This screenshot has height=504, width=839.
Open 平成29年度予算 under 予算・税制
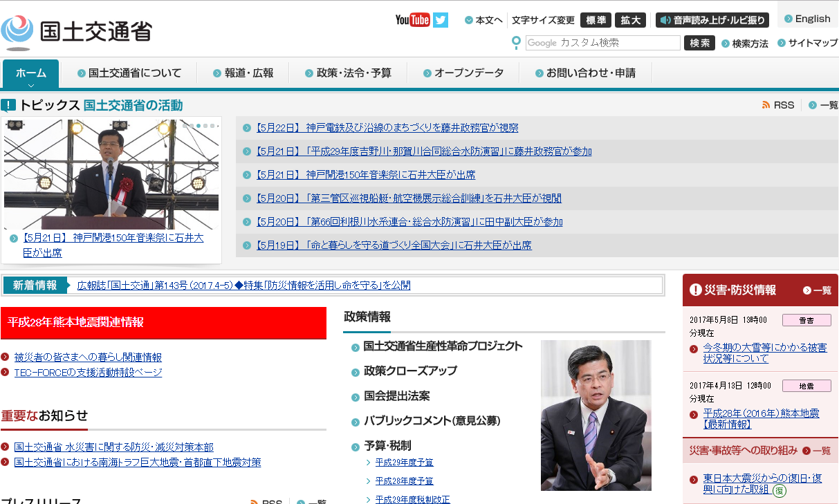click(x=404, y=463)
